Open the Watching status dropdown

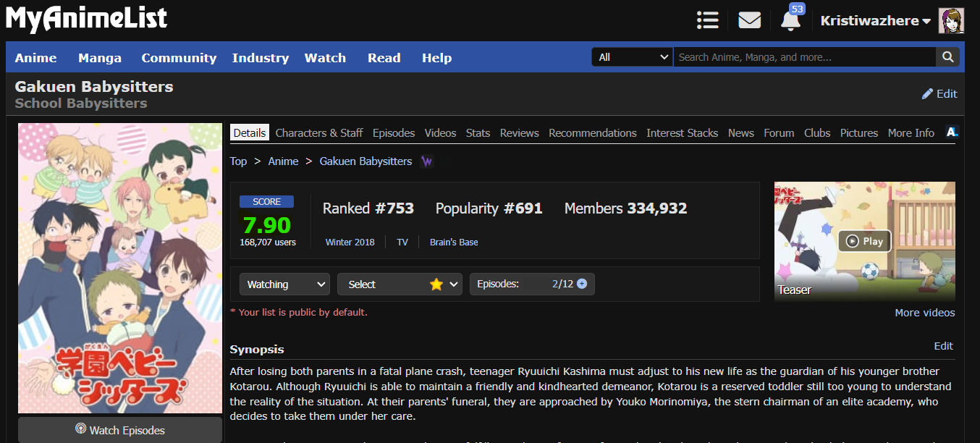pyautogui.click(x=284, y=284)
